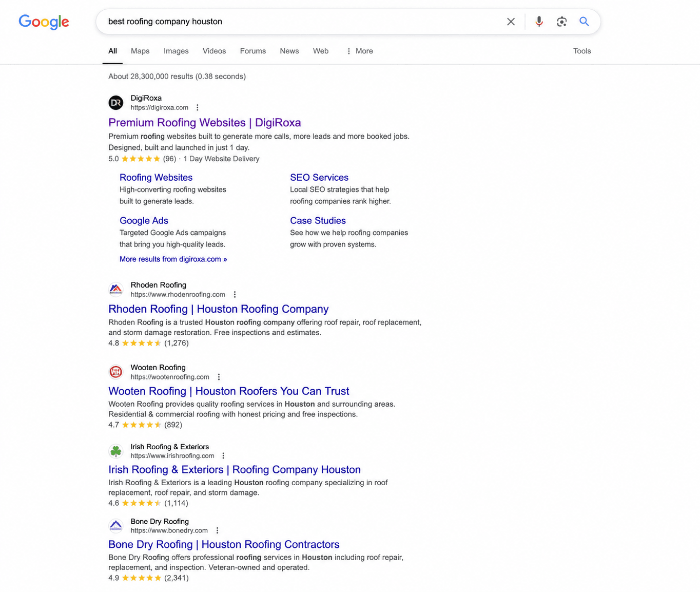Click More results from digiroxa.com
This screenshot has height=592, width=700.
[x=173, y=259]
